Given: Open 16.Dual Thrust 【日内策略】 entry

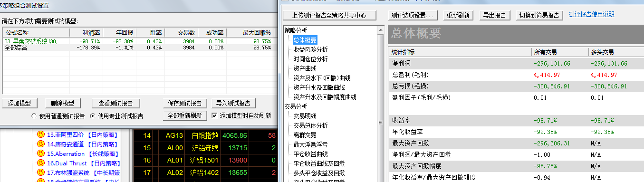Looking at the screenshot, I should coord(83,163).
